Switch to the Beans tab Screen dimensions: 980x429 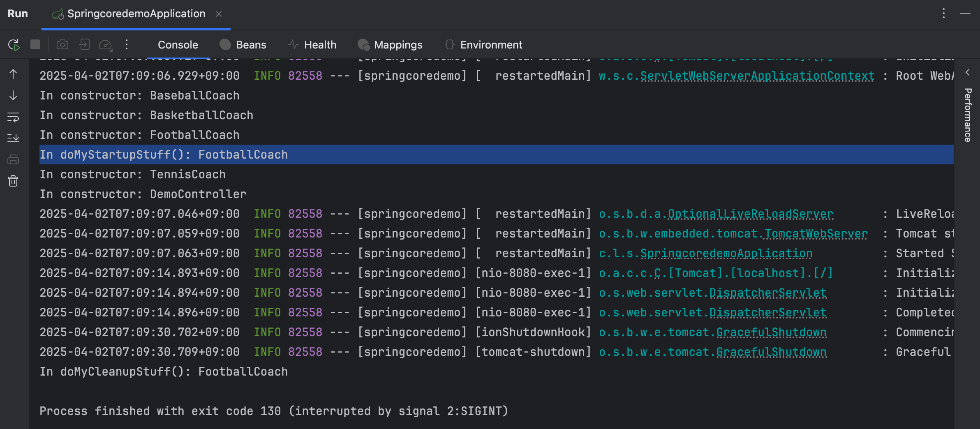pos(243,45)
